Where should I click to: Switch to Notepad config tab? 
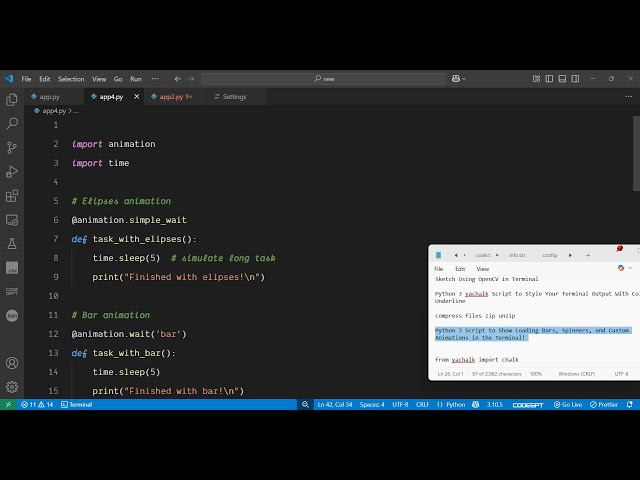coord(549,255)
